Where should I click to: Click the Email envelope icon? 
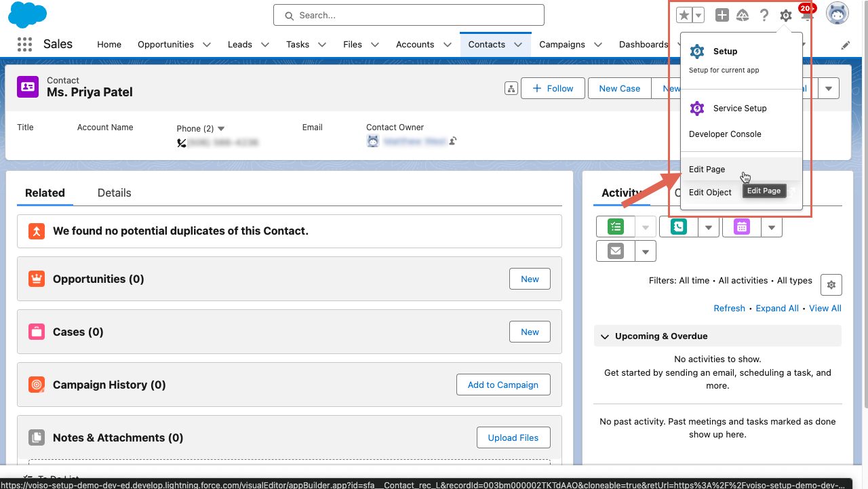(616, 251)
